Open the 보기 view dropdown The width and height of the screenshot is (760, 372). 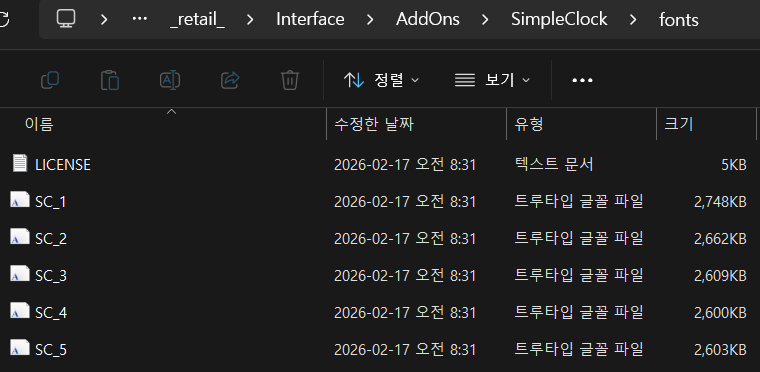tap(492, 80)
